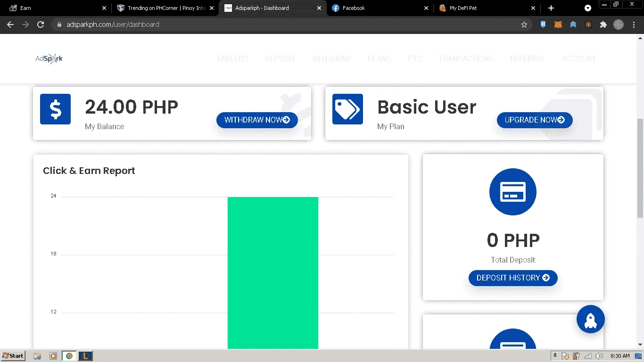Click the 24.00 PHP balance text
The image size is (644, 362).
pyautogui.click(x=132, y=107)
